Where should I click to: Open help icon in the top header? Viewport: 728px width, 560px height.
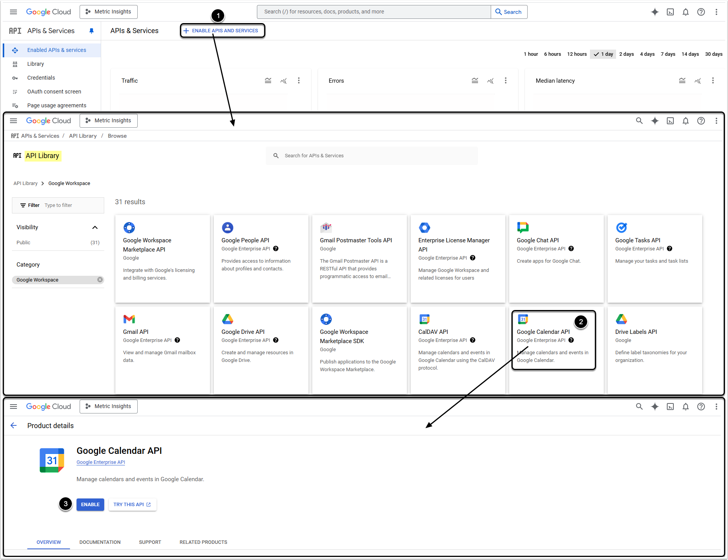tap(701, 12)
